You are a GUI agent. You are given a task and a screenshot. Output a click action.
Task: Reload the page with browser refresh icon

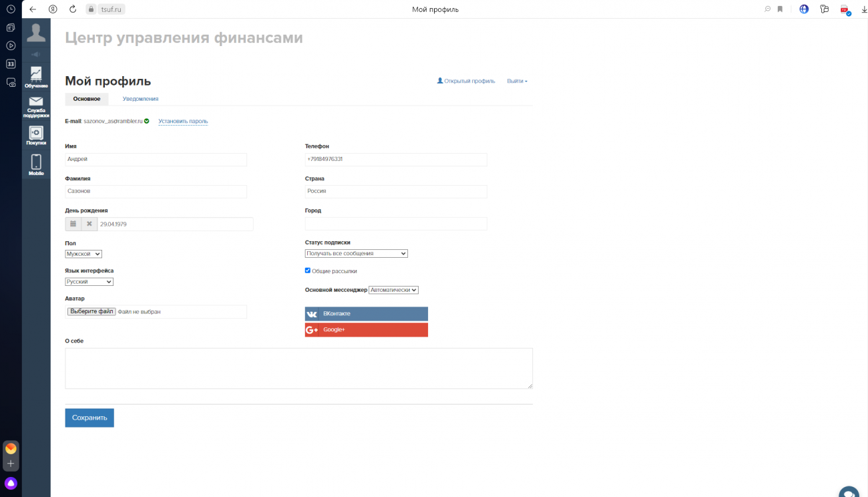(x=73, y=9)
